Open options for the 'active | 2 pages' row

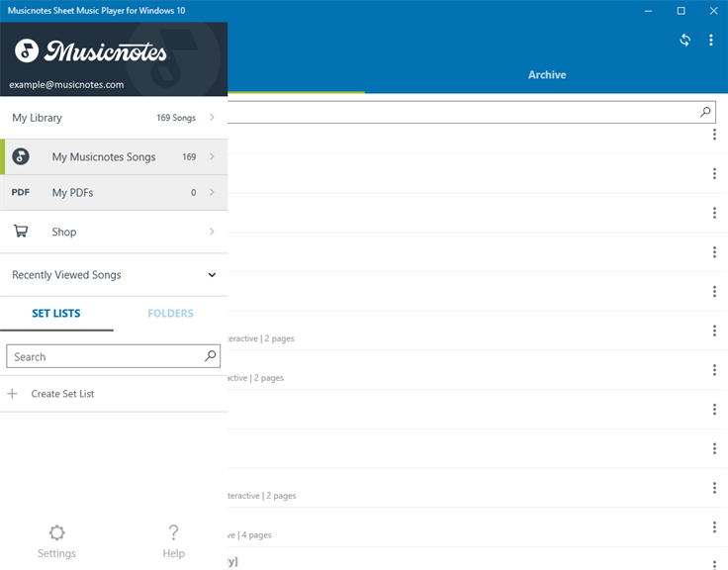(714, 370)
